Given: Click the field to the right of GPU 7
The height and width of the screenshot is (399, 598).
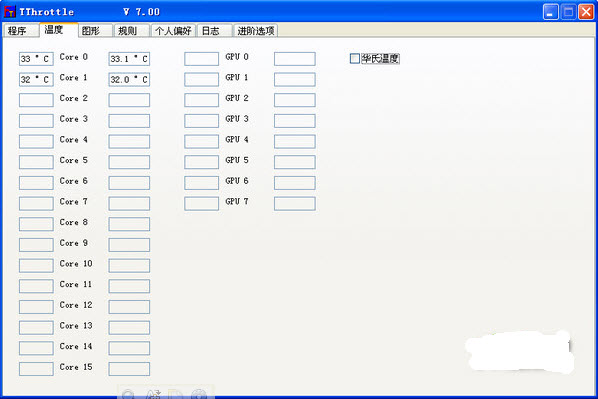Looking at the screenshot, I should pos(294,203).
